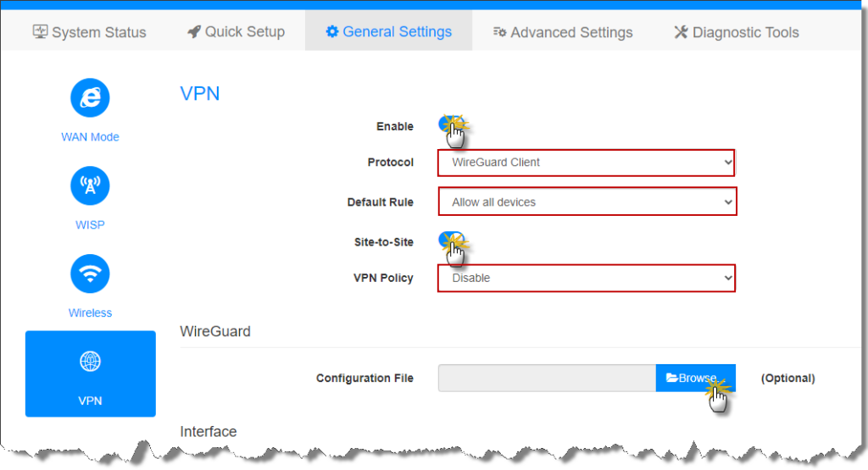Toggle the VPN Enable switch

click(x=451, y=125)
